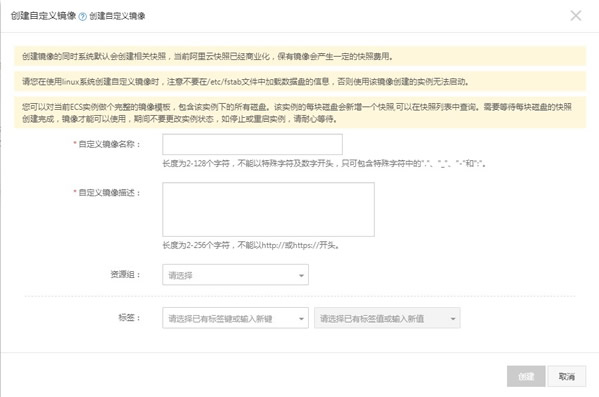Close the 创建自定义镜像 dialog
This screenshot has height=397, width=599.
[x=576, y=16]
